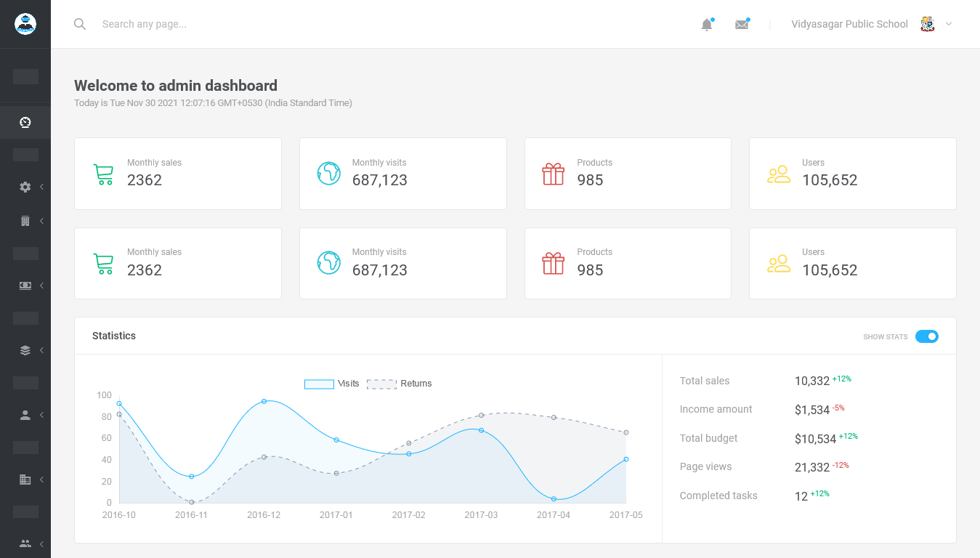Expand the chevron beside the city buildings icon
This screenshot has width=980, height=558.
pyautogui.click(x=42, y=480)
